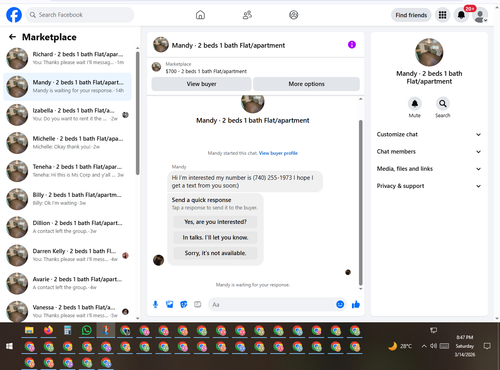Image resolution: width=500 pixels, height=370 pixels.
Task: Open the Windows Start menu
Action: 9,346
